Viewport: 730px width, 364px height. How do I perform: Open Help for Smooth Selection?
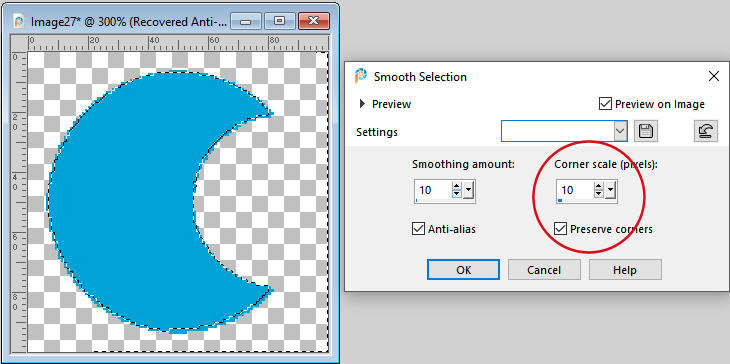click(x=625, y=270)
